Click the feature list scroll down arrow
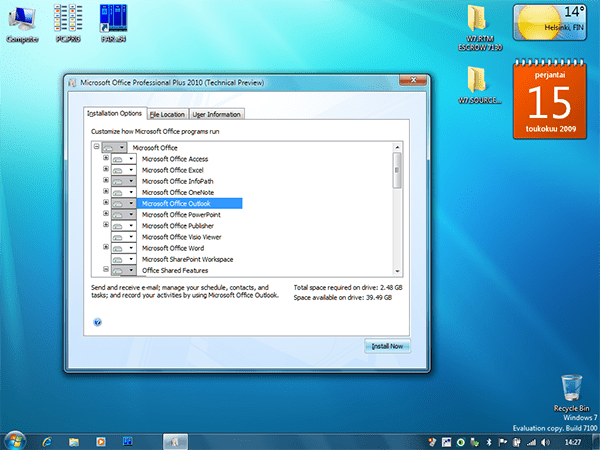Screen dimensions: 600x450 (x=397, y=271)
